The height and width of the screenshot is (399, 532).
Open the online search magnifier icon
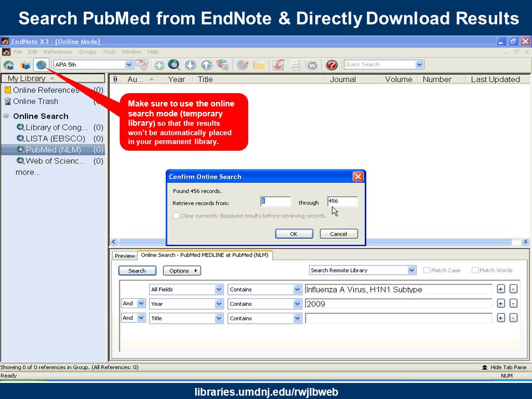point(173,65)
